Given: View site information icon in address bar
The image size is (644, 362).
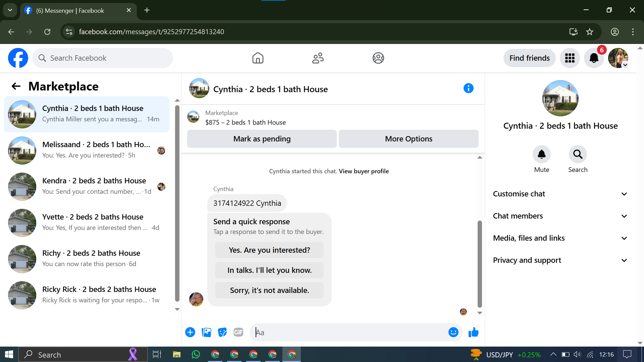Looking at the screenshot, I should click(69, 32).
